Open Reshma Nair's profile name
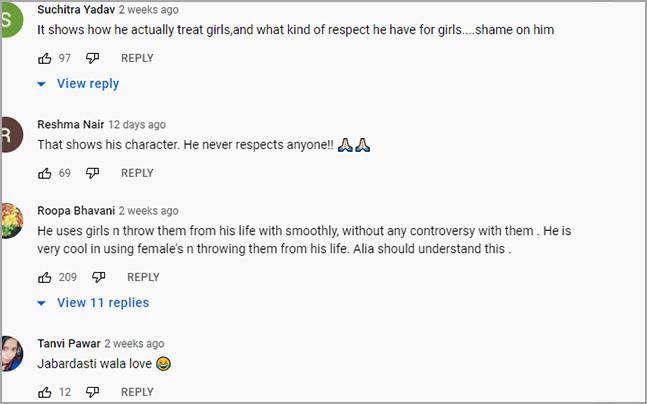The width and height of the screenshot is (647, 404). (x=71, y=125)
